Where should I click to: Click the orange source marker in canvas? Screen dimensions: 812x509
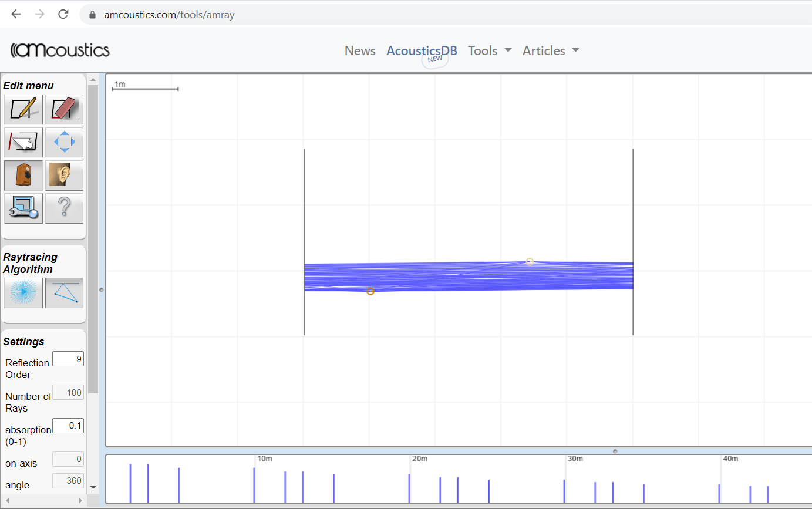(370, 291)
